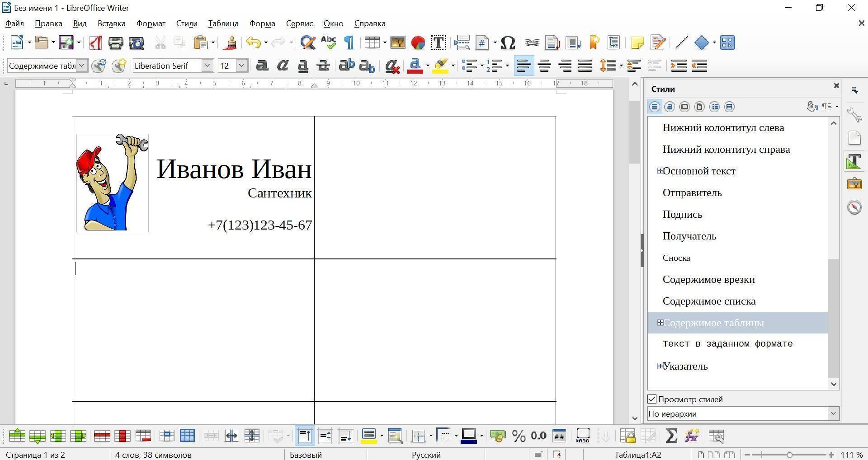Click the Export as PDF icon
The image size is (868, 460).
pos(95,43)
